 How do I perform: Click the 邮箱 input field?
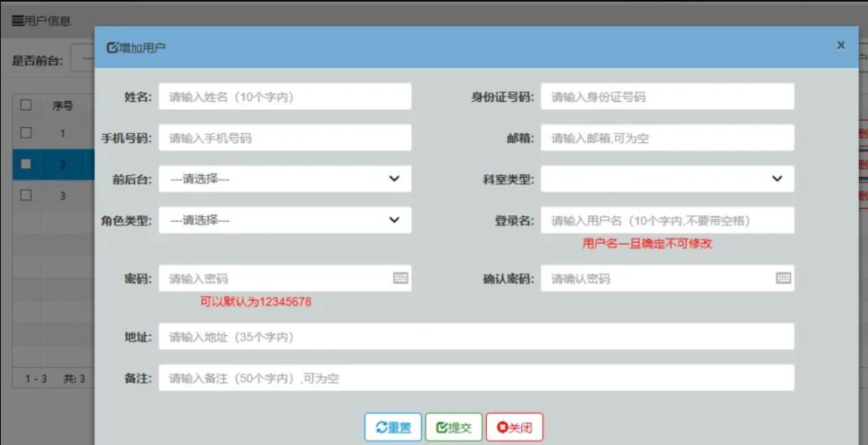(x=667, y=138)
